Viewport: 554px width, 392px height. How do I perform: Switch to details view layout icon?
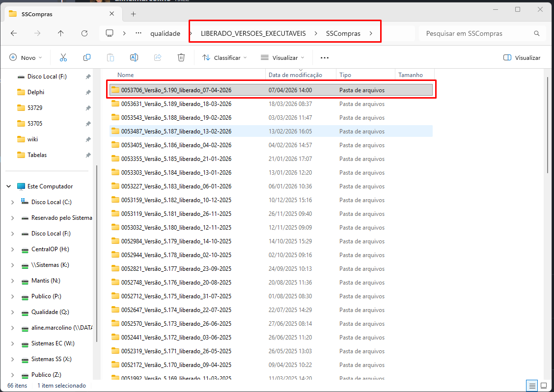click(531, 385)
